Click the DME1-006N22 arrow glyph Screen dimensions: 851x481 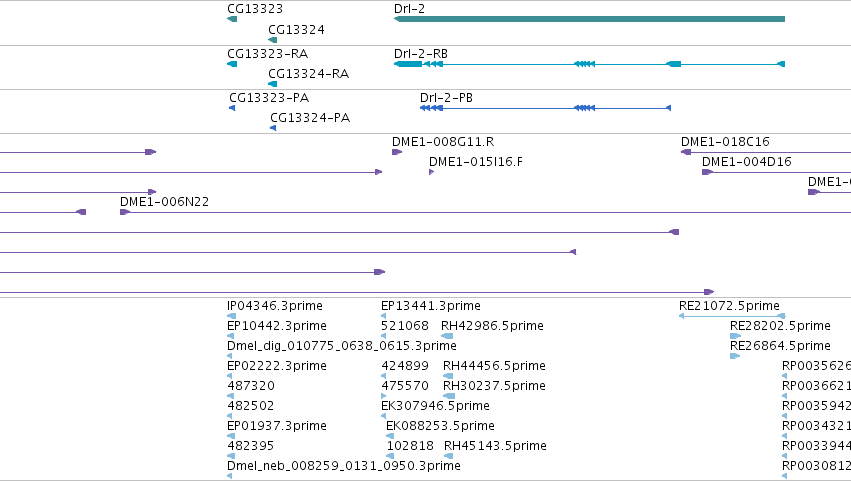(125, 212)
